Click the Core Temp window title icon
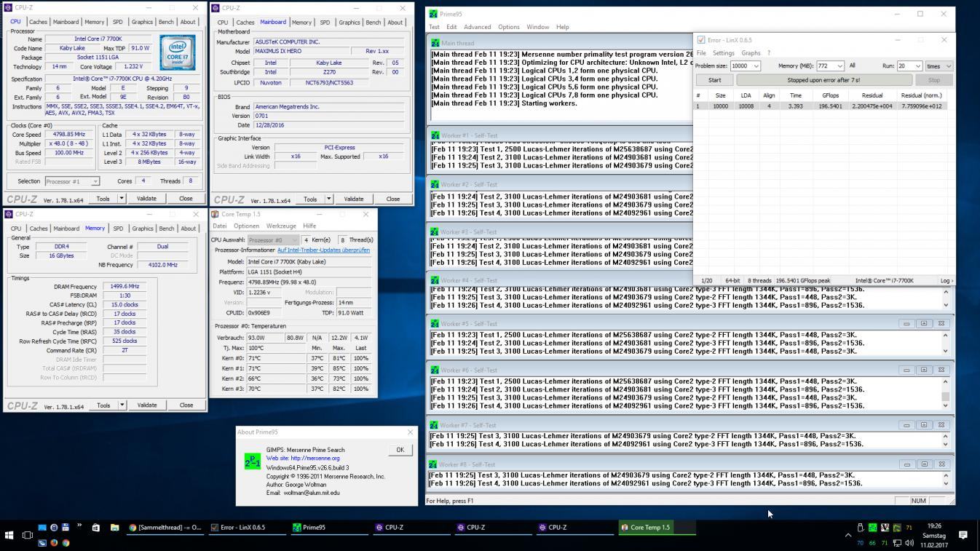Image resolution: width=980 pixels, height=551 pixels. coord(215,214)
